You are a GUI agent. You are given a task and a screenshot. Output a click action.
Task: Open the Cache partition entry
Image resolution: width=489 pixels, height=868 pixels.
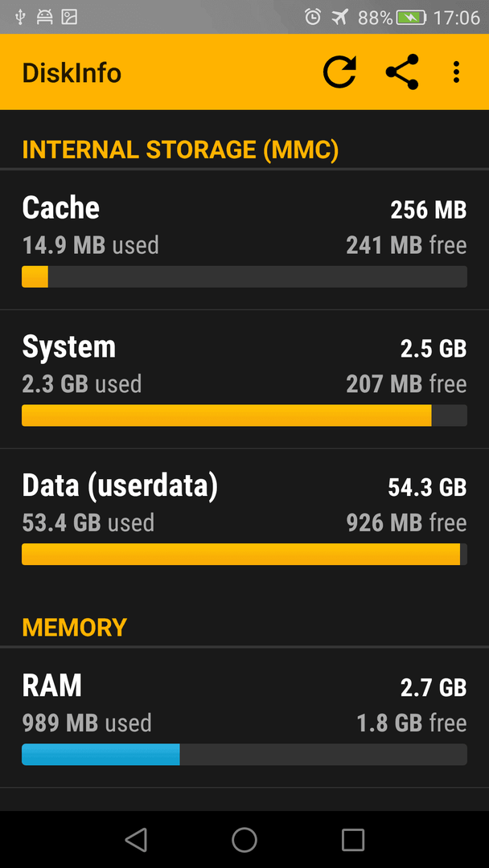pyautogui.click(x=244, y=240)
